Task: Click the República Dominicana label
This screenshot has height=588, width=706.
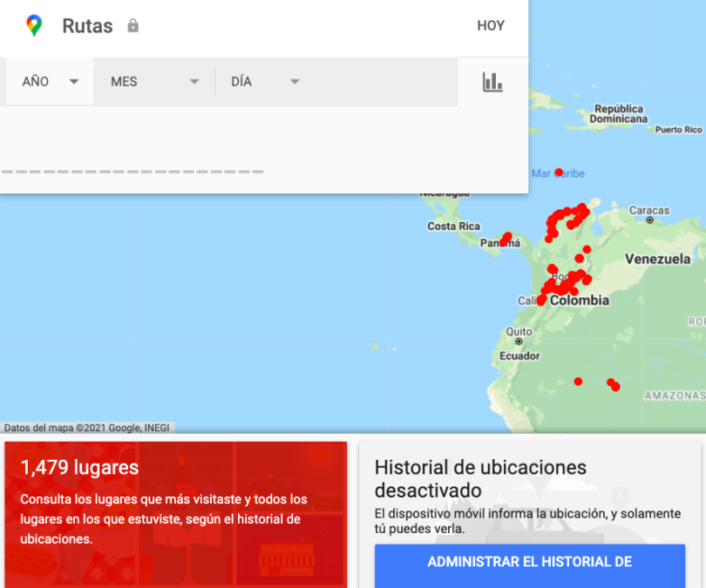Action: click(619, 114)
